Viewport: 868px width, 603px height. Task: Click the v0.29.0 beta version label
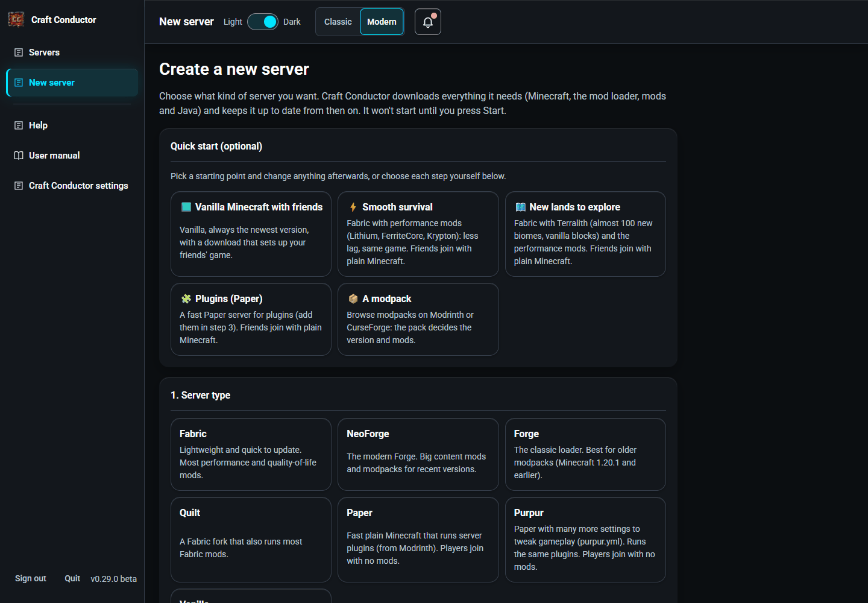click(x=114, y=579)
